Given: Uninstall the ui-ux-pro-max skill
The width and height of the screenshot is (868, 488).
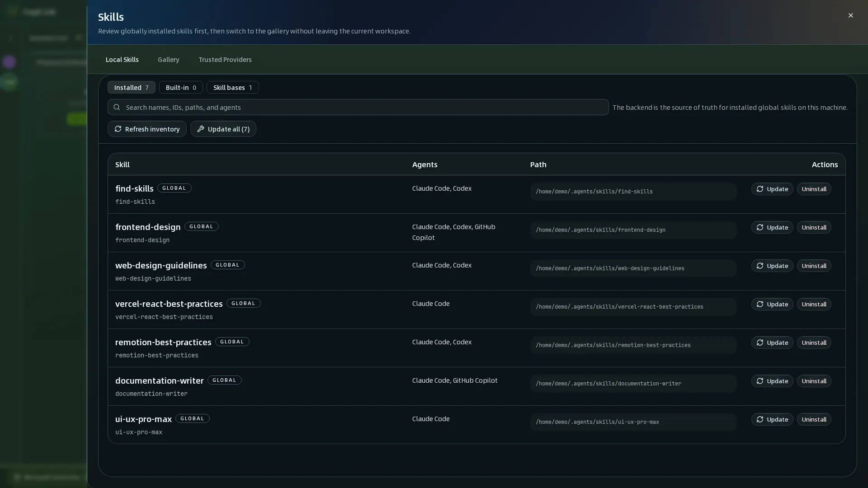Looking at the screenshot, I should pos(814,419).
